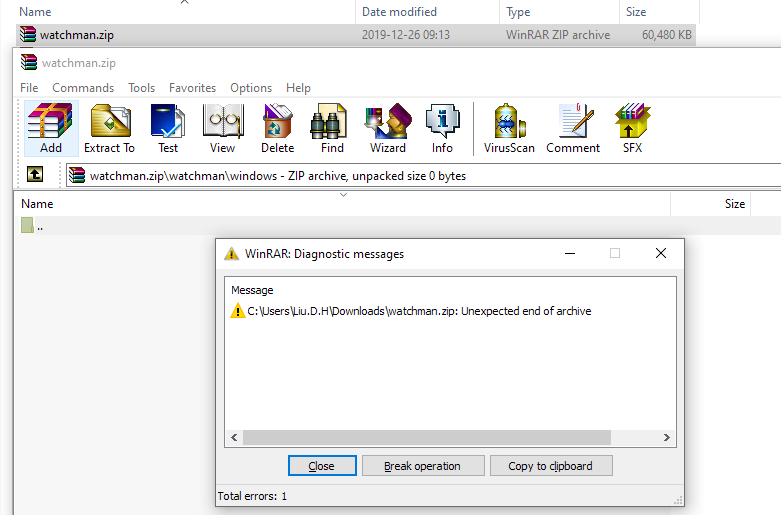Expand the column chevron below address bar

tap(343, 195)
